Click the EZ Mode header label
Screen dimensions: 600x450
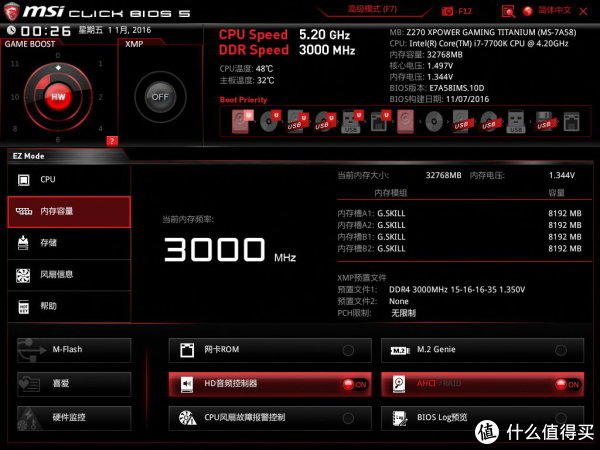pyautogui.click(x=29, y=156)
